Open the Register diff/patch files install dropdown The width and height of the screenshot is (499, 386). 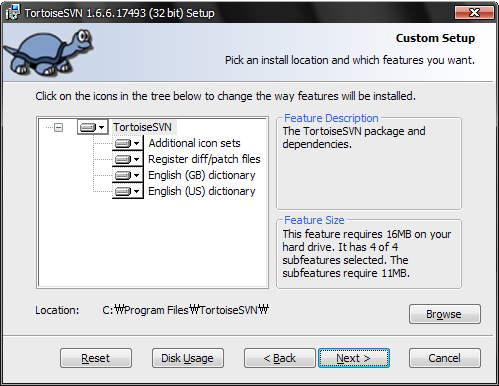(128, 159)
